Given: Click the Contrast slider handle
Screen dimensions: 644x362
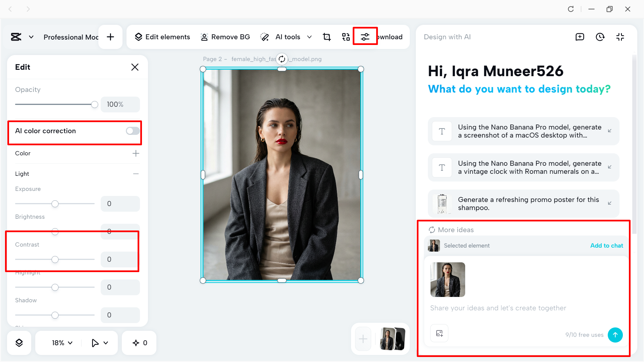Looking at the screenshot, I should (55, 259).
